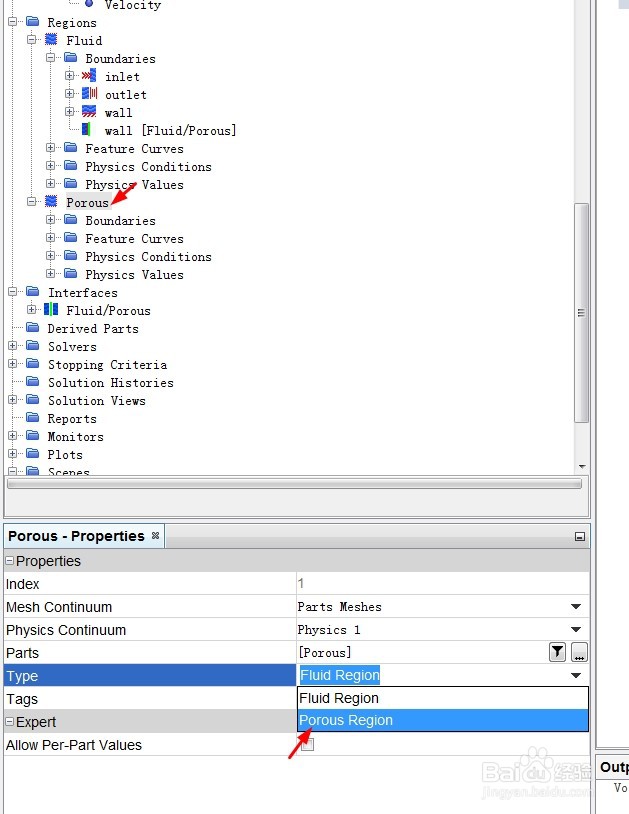The width and height of the screenshot is (629, 814).
Task: Close the Porous - Properties tab
Action: [x=155, y=535]
